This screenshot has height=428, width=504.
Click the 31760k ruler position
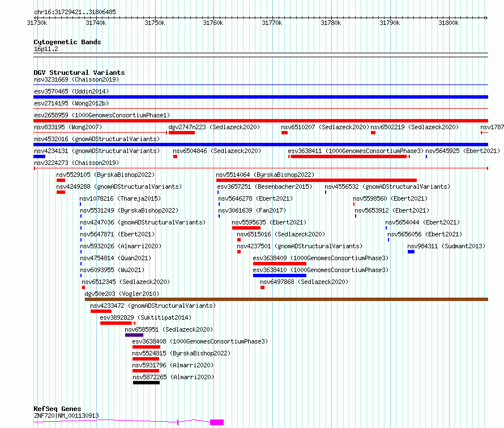213,23
